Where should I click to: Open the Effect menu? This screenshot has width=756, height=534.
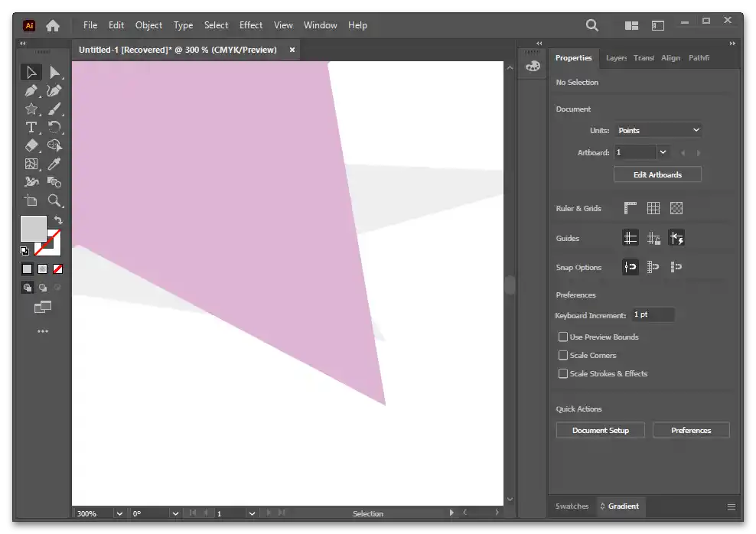click(250, 25)
